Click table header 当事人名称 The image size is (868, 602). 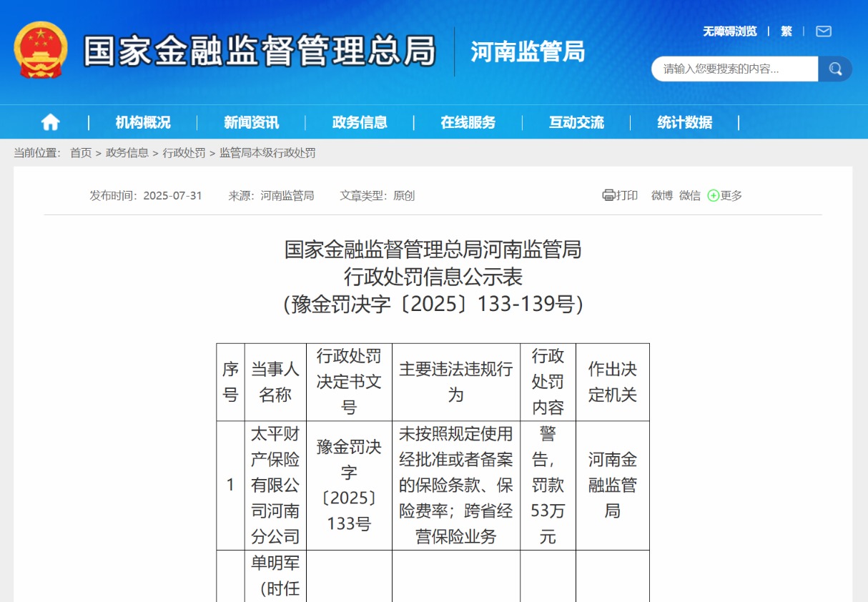pyautogui.click(x=275, y=382)
